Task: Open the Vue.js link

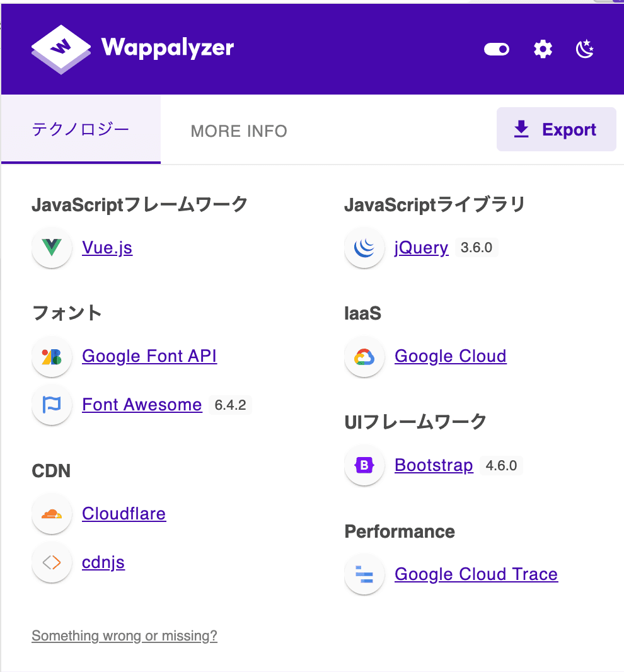Action: click(x=107, y=248)
